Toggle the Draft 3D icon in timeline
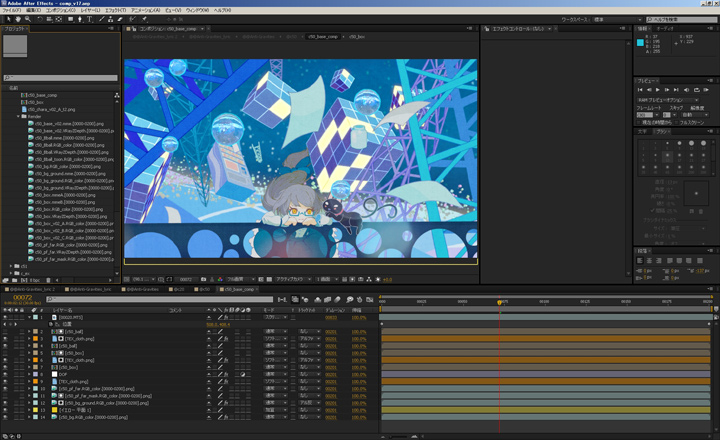 click(x=306, y=299)
